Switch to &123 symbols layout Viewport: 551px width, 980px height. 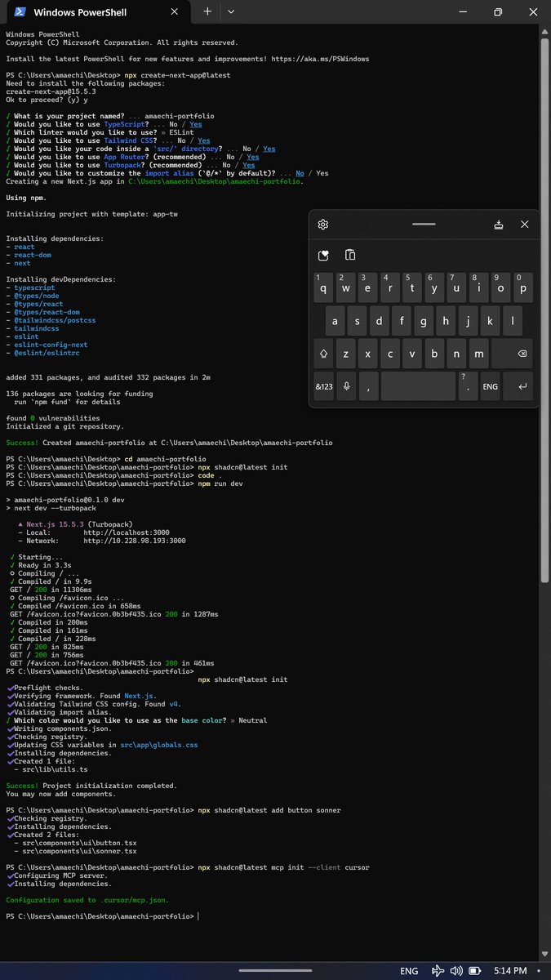[324, 386]
